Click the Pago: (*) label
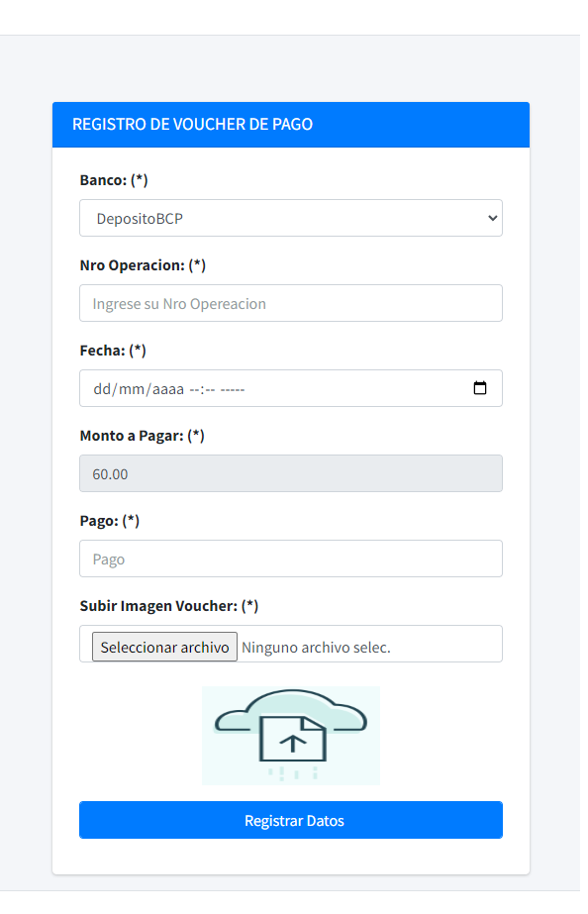The width and height of the screenshot is (588, 914). pyautogui.click(x=110, y=521)
